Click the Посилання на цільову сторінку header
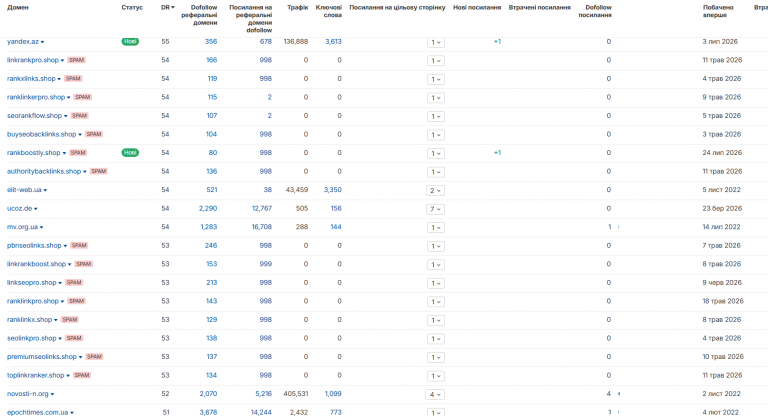Image resolution: width=768 pixels, height=416 pixels. point(397,7)
